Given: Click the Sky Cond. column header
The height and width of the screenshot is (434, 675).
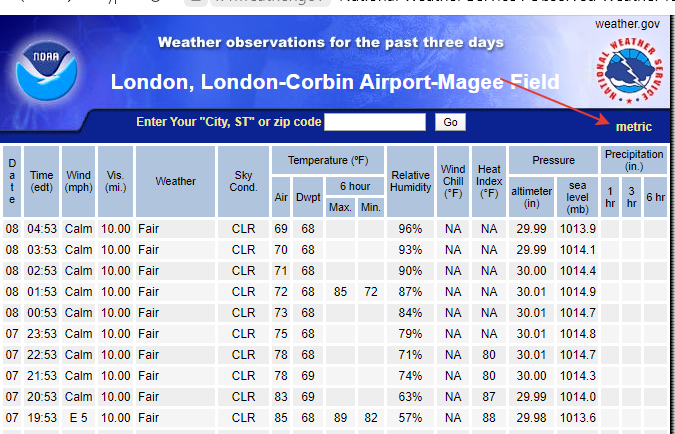Looking at the screenshot, I should [x=243, y=181].
